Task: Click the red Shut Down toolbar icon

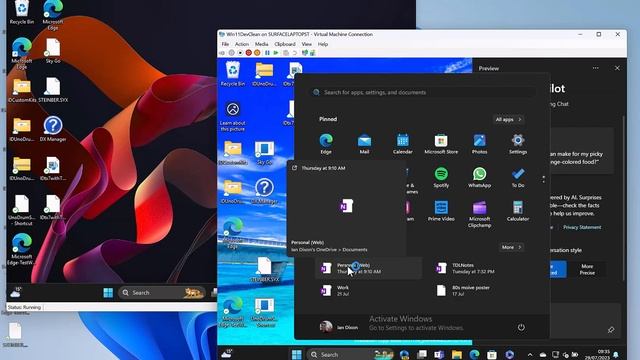Action: (249, 53)
